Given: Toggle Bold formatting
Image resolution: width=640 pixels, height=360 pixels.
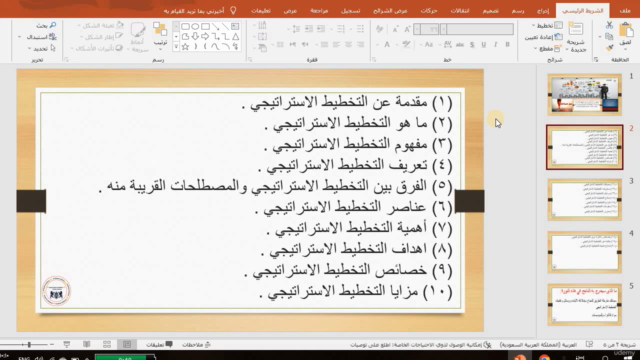Looking at the screenshot, I should coord(507,45).
